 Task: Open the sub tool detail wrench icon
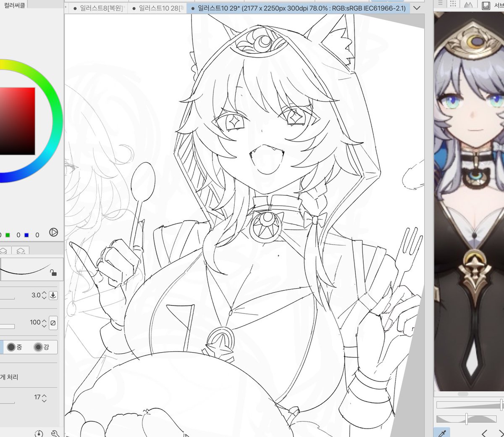(x=55, y=433)
